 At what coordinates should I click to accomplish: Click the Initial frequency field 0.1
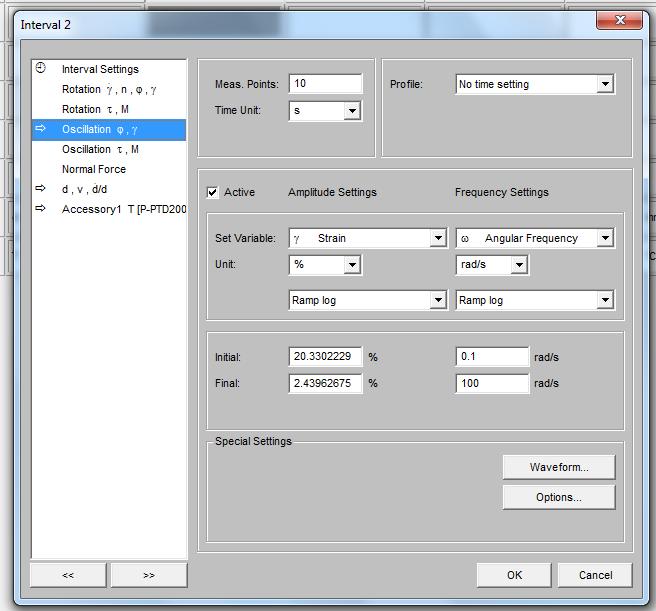(x=492, y=357)
